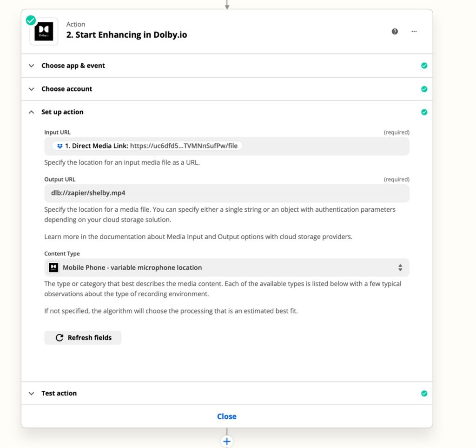Screen dimensions: 476x448
Task: Click the Dolby icon in Content Type field
Action: tap(54, 267)
